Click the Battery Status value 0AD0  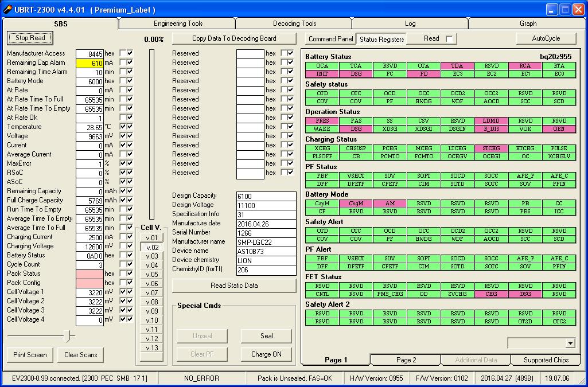click(89, 256)
